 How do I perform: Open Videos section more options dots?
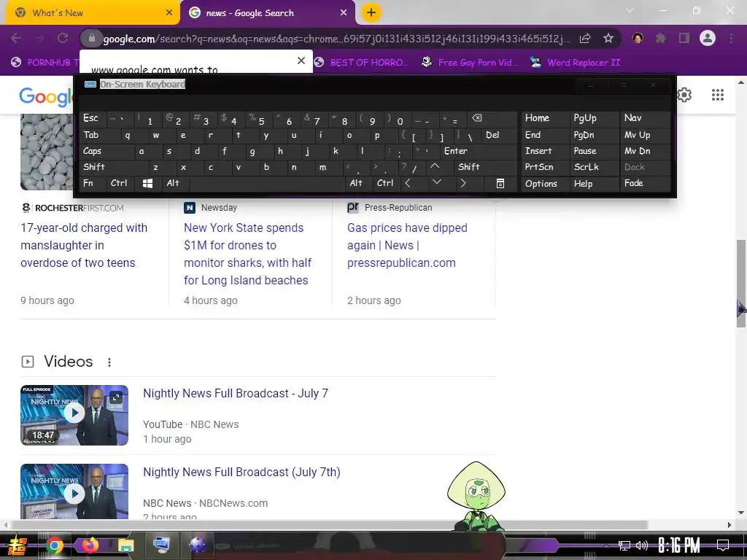(109, 362)
